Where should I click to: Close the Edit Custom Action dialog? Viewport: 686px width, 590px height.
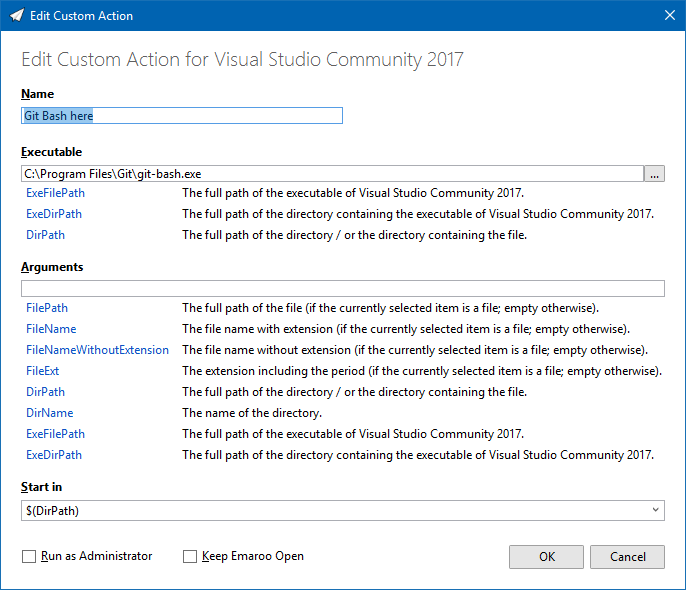click(x=669, y=15)
